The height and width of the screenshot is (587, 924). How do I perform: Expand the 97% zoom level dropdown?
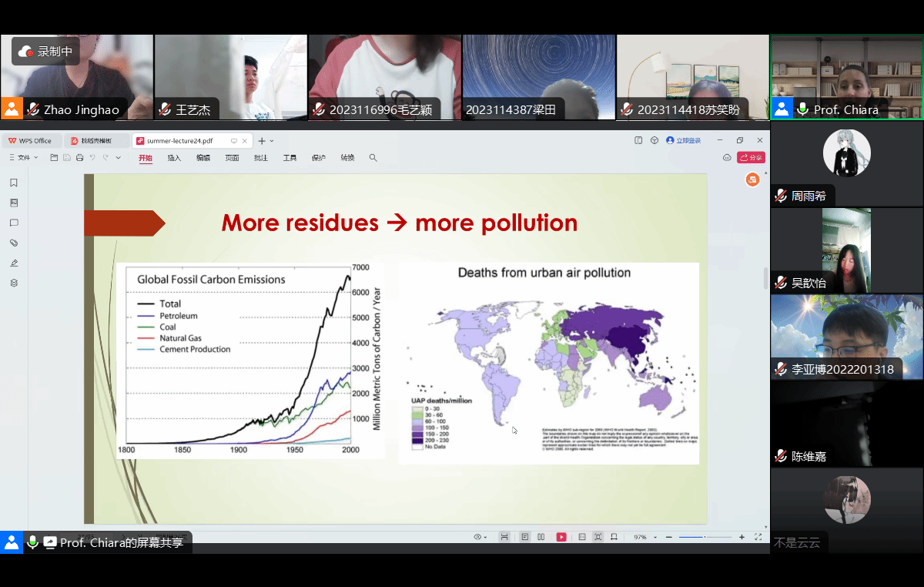pos(654,537)
